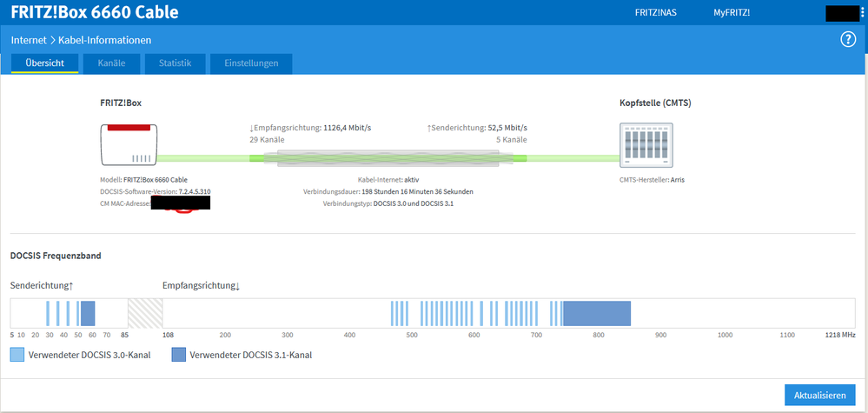This screenshot has width=868, height=413.
Task: Click the Internet breadcrumb link
Action: tap(30, 40)
